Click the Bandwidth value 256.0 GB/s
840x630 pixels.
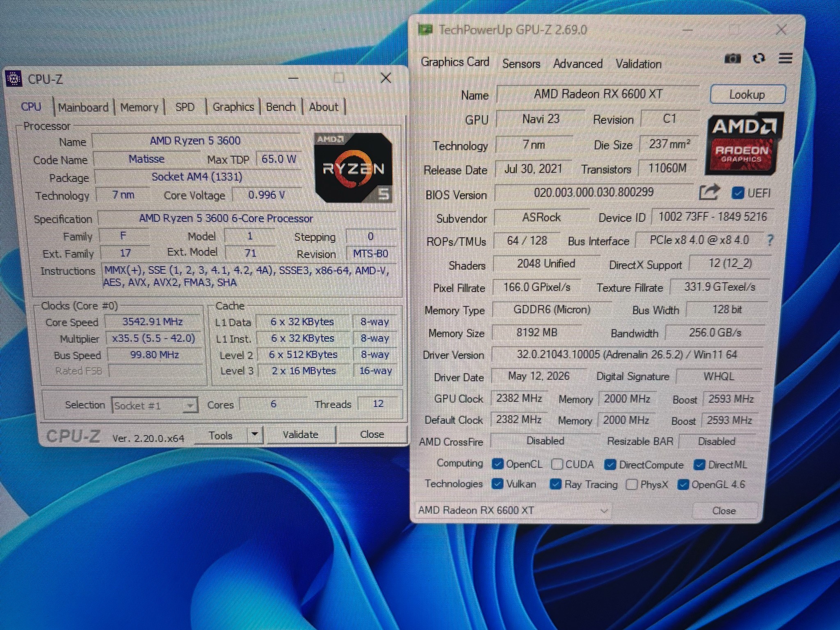715,332
